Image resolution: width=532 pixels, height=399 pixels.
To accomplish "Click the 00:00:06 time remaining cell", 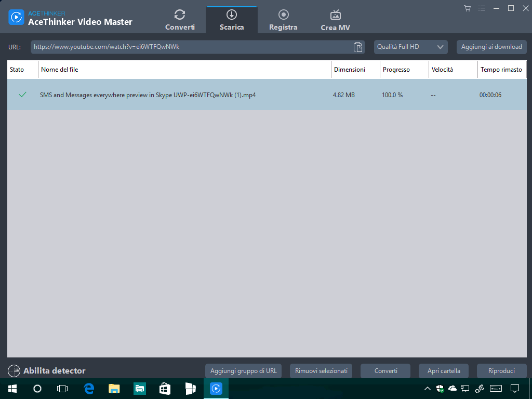I will (x=490, y=95).
